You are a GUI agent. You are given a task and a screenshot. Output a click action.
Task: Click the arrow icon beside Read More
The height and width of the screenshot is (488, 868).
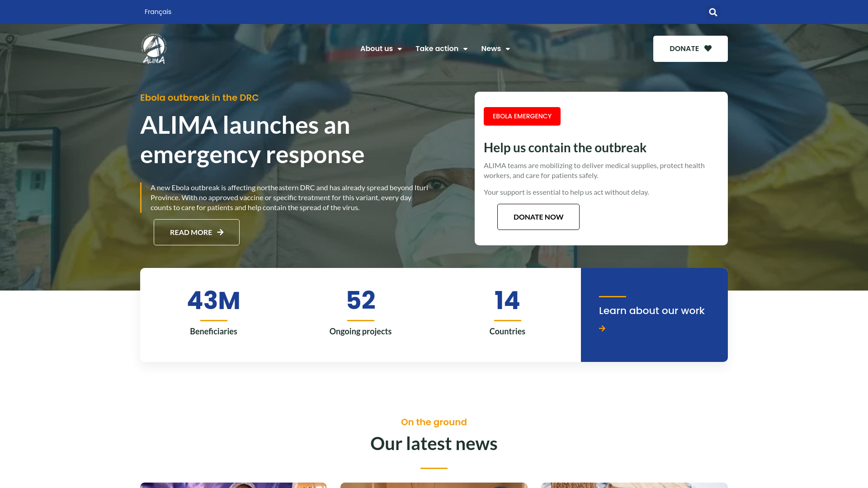tap(220, 232)
